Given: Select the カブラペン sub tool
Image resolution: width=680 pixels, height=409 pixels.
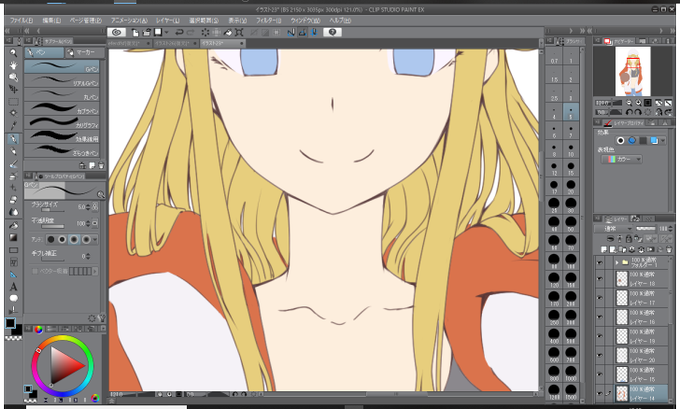Looking at the screenshot, I should [62, 108].
